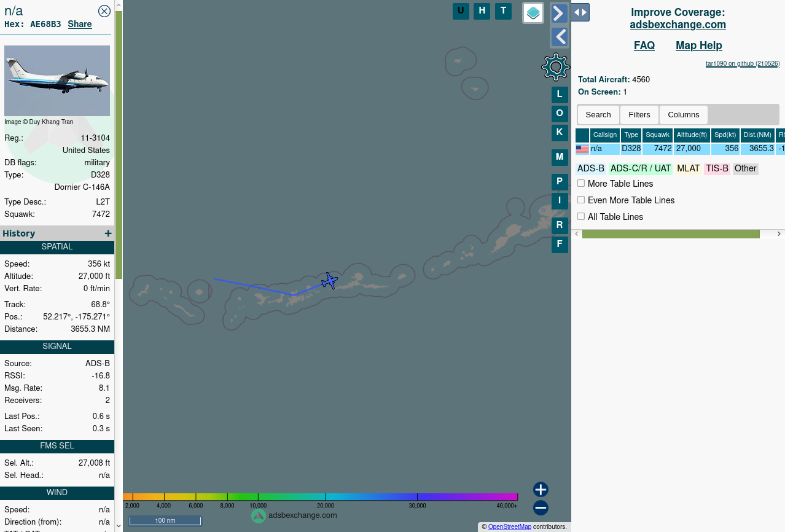The height and width of the screenshot is (532, 785).
Task: Open the FAQ link
Action: [x=644, y=45]
